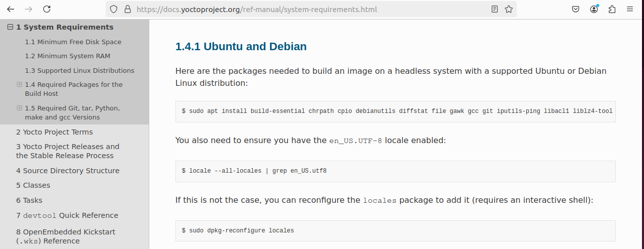
Task: Open 1.3 Supported Linux Distributions
Action: point(80,71)
